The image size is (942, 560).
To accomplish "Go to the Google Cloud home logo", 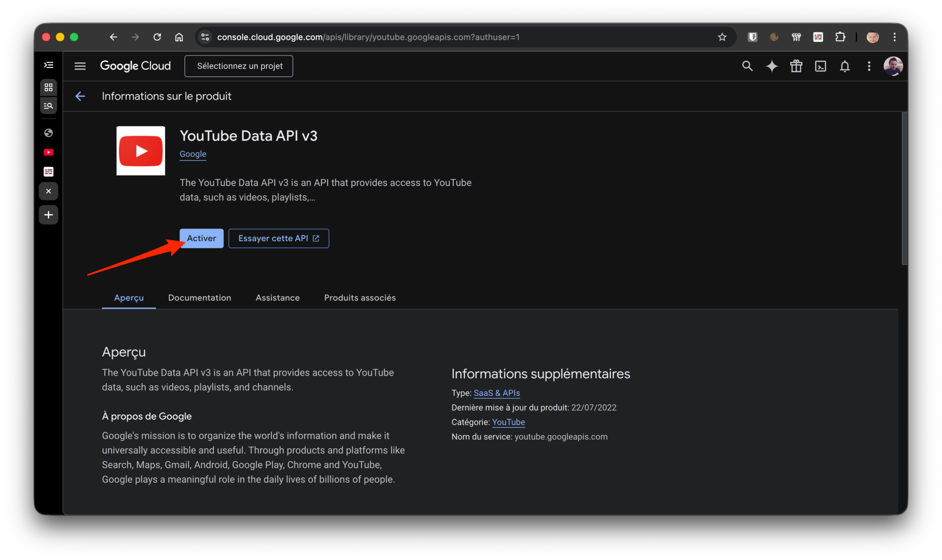I will coord(135,66).
